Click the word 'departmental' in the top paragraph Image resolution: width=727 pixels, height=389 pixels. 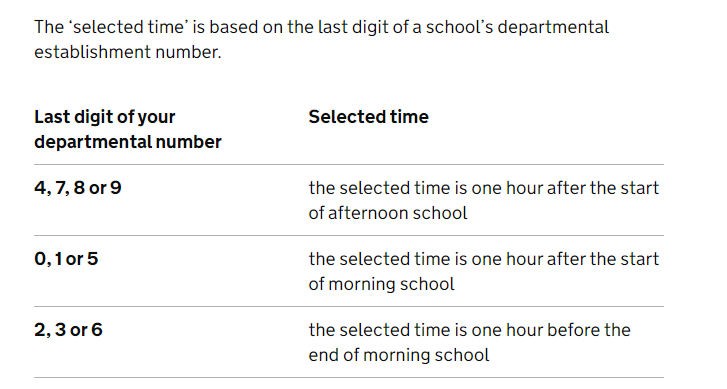point(553,27)
